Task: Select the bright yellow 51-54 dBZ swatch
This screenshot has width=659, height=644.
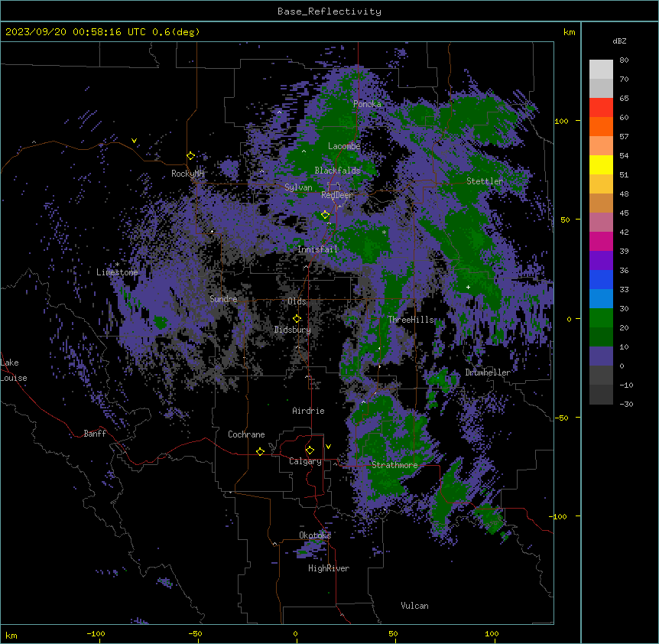Action: [601, 164]
